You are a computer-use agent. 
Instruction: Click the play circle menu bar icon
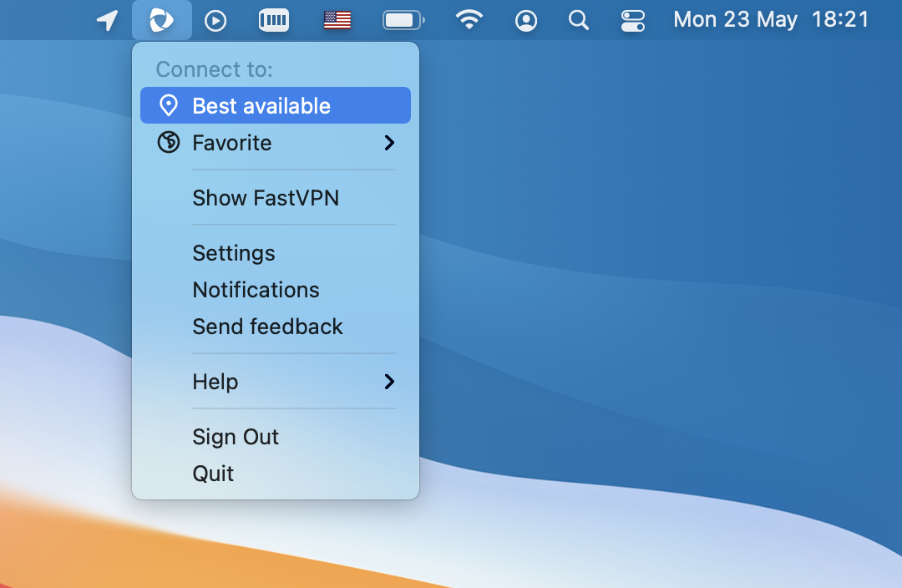215,21
